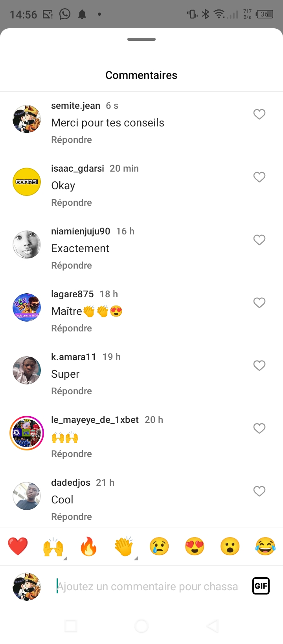
Task: Add the heart-eyes emoji reaction
Action: (195, 546)
